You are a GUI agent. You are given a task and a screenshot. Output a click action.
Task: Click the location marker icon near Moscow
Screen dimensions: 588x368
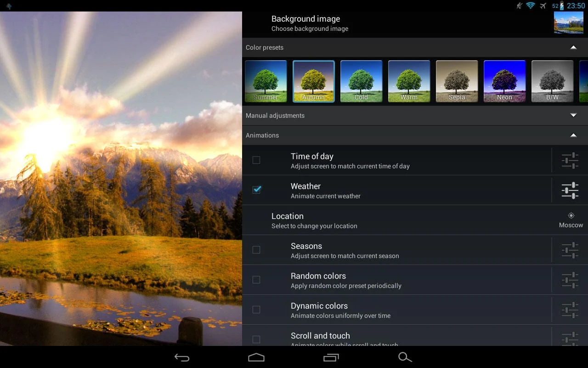point(571,215)
